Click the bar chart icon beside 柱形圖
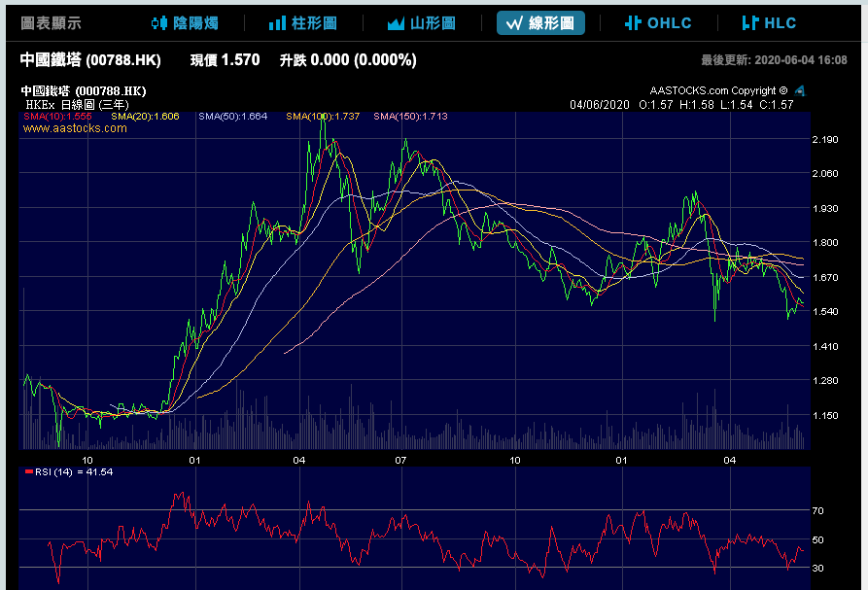 [277, 23]
